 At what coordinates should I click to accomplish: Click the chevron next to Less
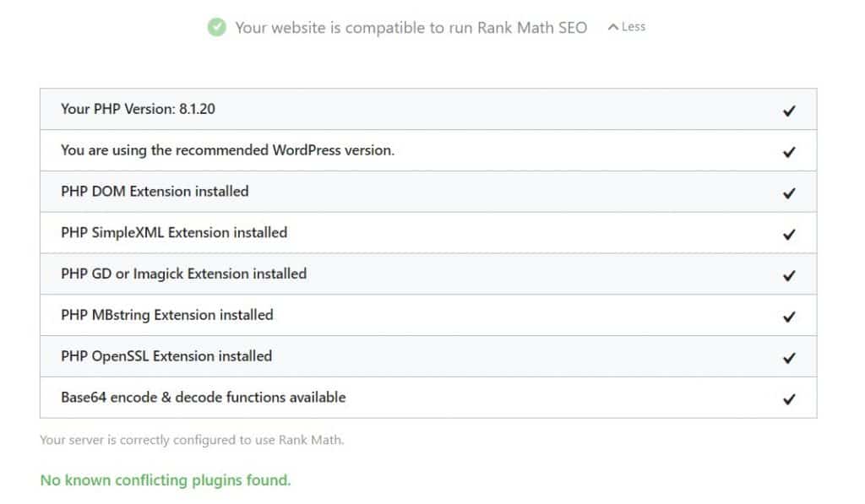[613, 26]
